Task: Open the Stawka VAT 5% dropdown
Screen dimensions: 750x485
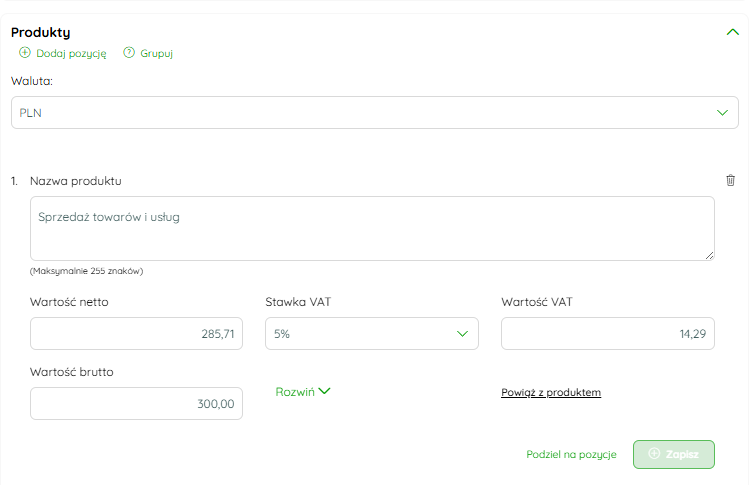Action: coord(372,333)
